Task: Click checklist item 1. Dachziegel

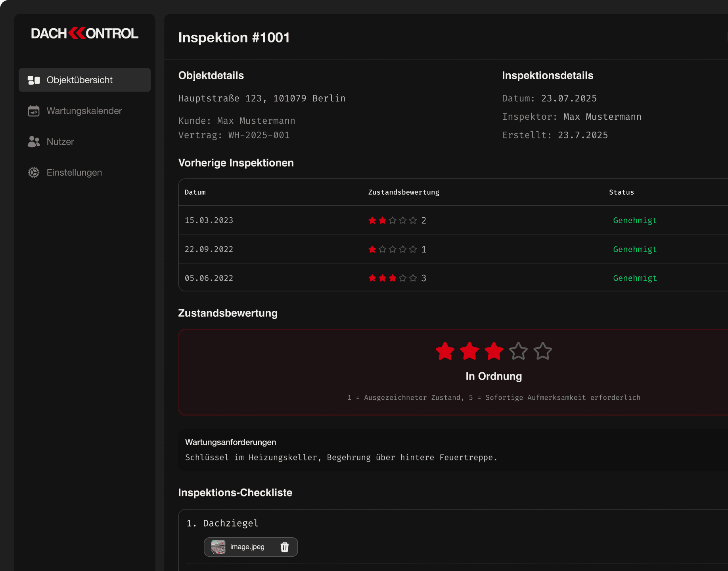Action: click(x=222, y=523)
